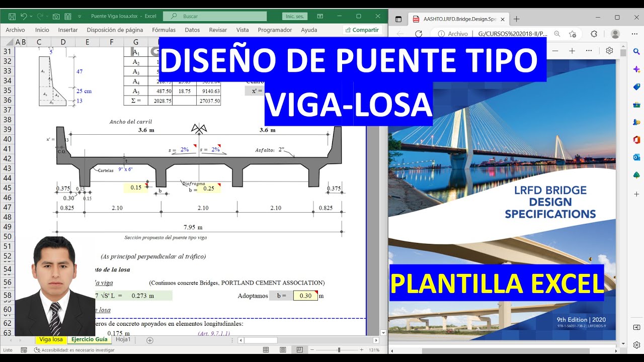644x362 pixels.
Task: Click the Adoptamos b cell with 0.30
Action: [305, 296]
